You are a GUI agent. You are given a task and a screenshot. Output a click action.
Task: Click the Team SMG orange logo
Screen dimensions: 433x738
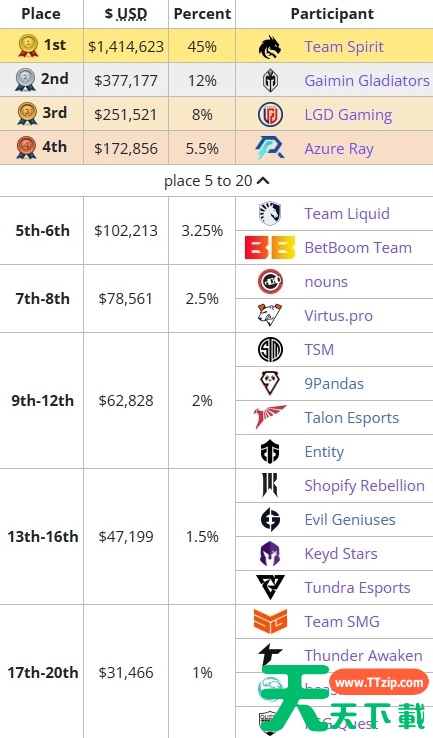[x=270, y=621]
